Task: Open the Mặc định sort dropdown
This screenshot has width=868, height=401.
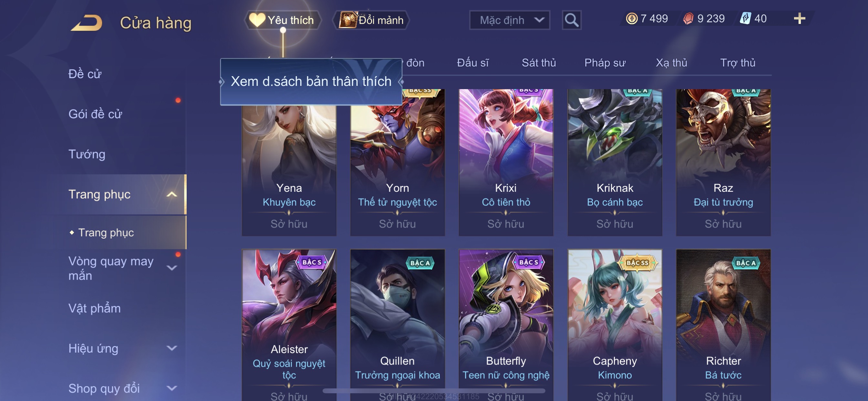Action: [510, 20]
